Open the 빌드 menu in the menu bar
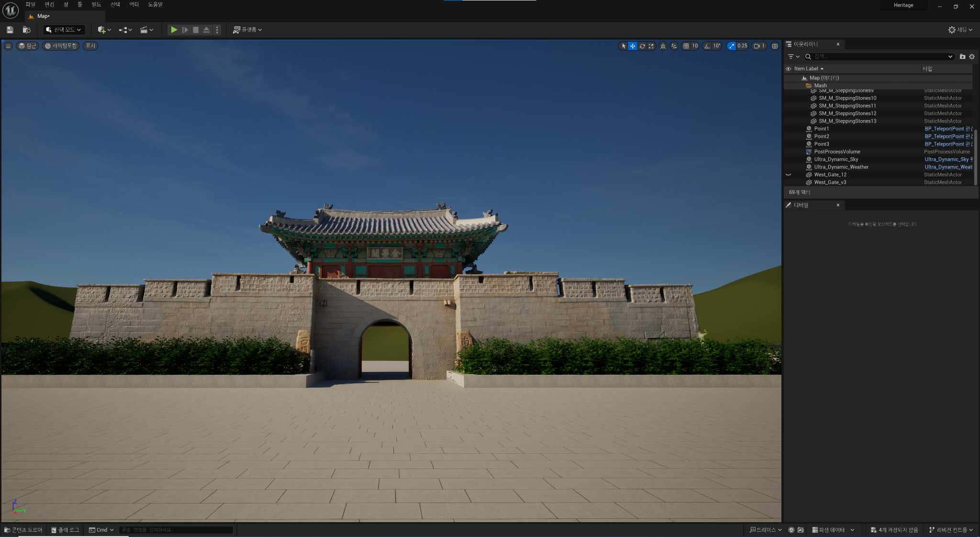This screenshot has height=537, width=980. (96, 4)
